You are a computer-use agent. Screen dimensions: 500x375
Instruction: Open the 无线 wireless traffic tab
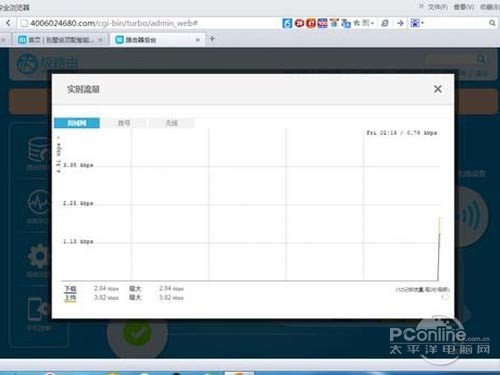[172, 123]
